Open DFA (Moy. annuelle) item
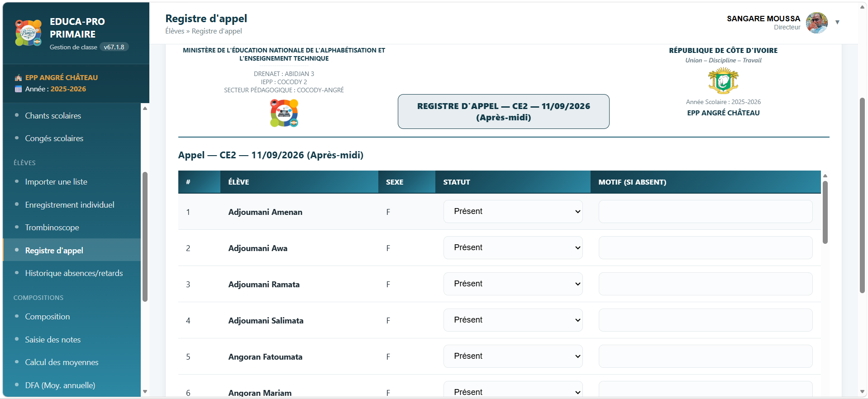Screen dimensions: 868x399 pyautogui.click(x=60, y=385)
